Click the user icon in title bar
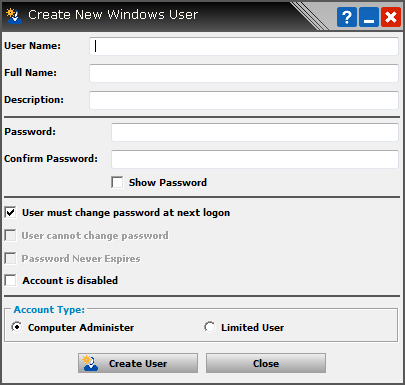 click(x=14, y=16)
